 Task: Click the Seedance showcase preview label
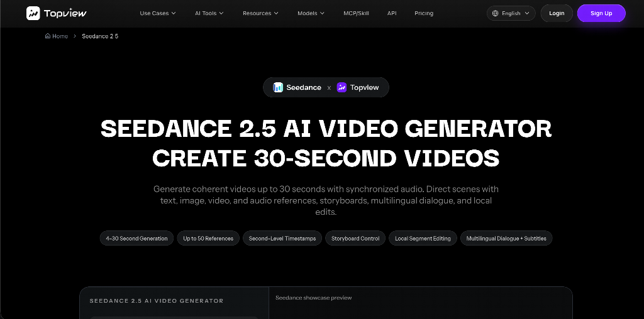coord(313,298)
